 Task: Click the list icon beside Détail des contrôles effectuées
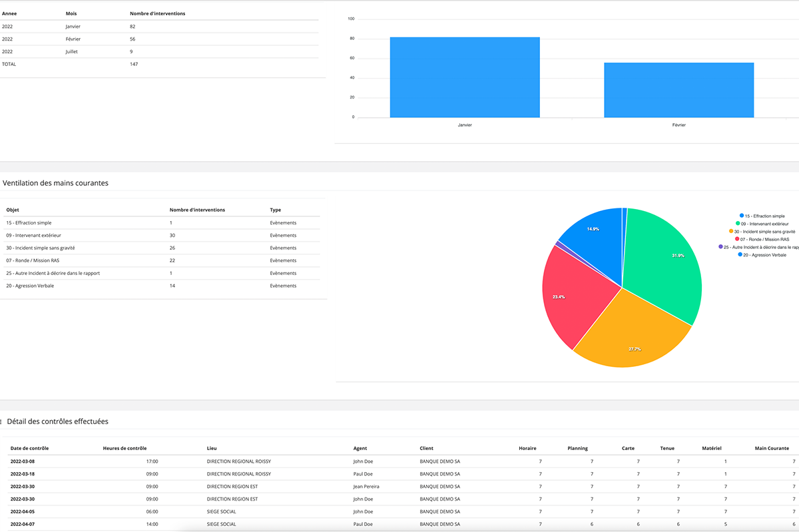[1, 421]
